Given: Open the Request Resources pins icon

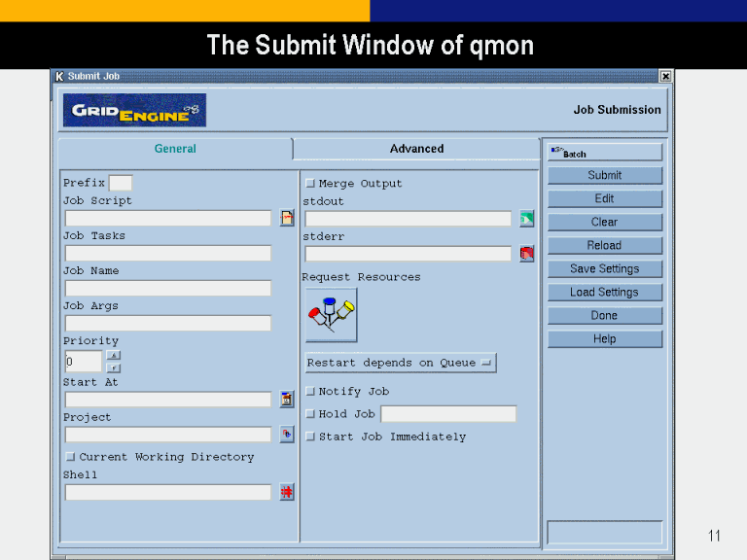Looking at the screenshot, I should click(331, 315).
